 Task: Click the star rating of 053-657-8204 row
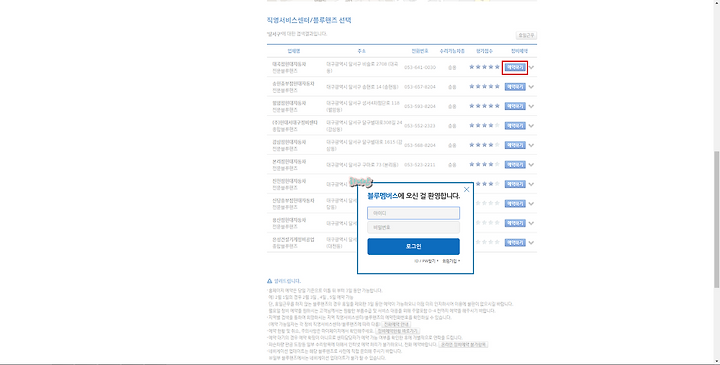point(484,86)
